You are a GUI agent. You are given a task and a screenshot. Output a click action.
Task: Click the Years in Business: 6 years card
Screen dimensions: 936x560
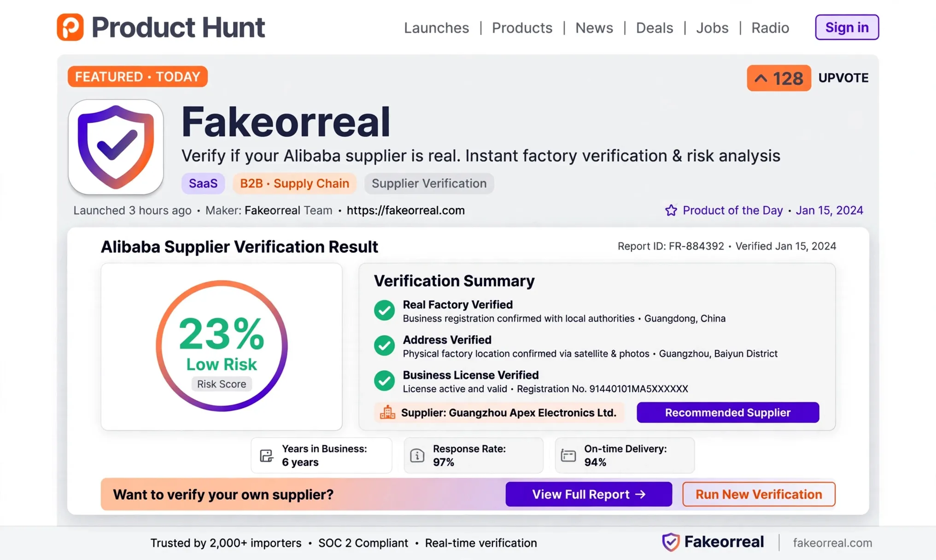click(322, 455)
